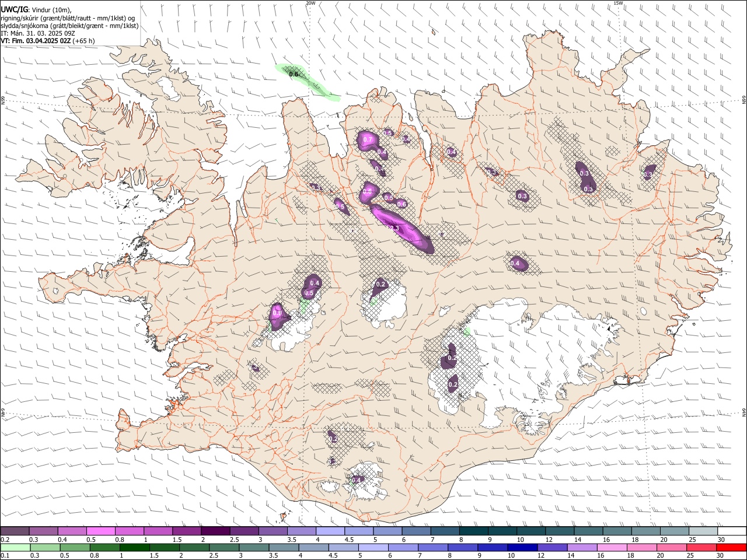This screenshot has width=747, height=560.
Task: Pick the bright pink 0.5 swatch in upper legend
Action: (100, 531)
